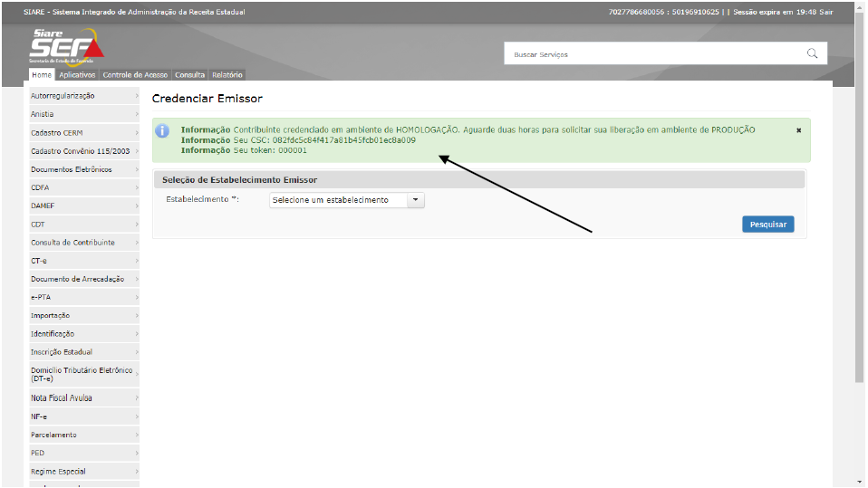Dismiss the green information message

click(798, 130)
